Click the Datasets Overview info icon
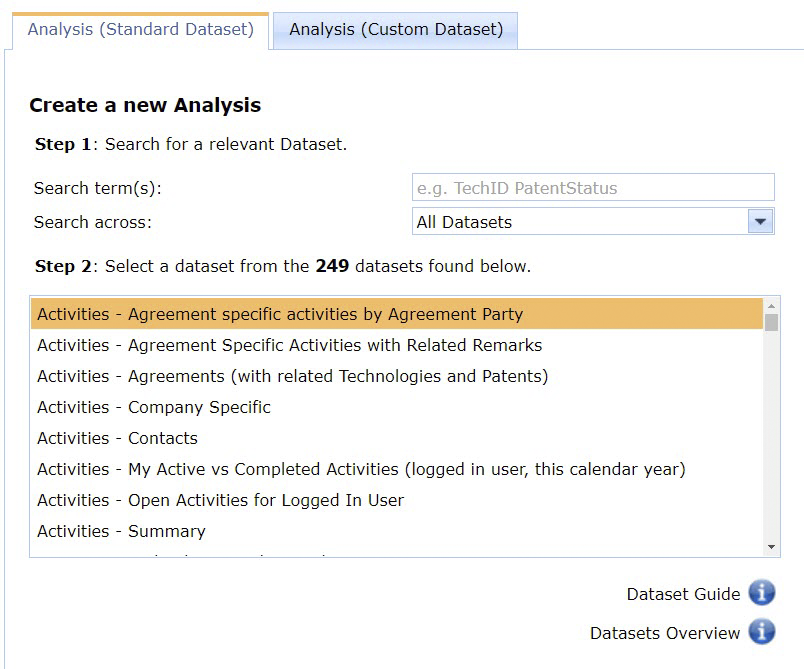The width and height of the screenshot is (804, 669). pos(762,632)
